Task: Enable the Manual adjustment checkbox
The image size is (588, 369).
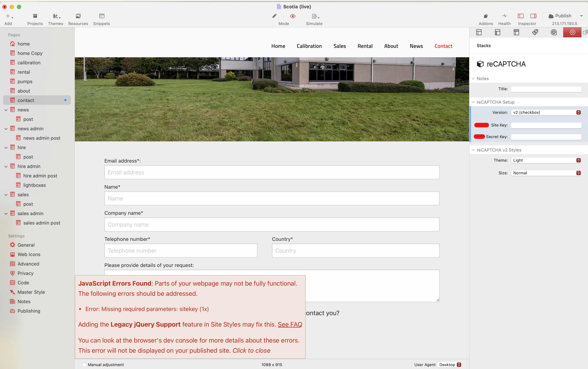Action: click(84, 365)
